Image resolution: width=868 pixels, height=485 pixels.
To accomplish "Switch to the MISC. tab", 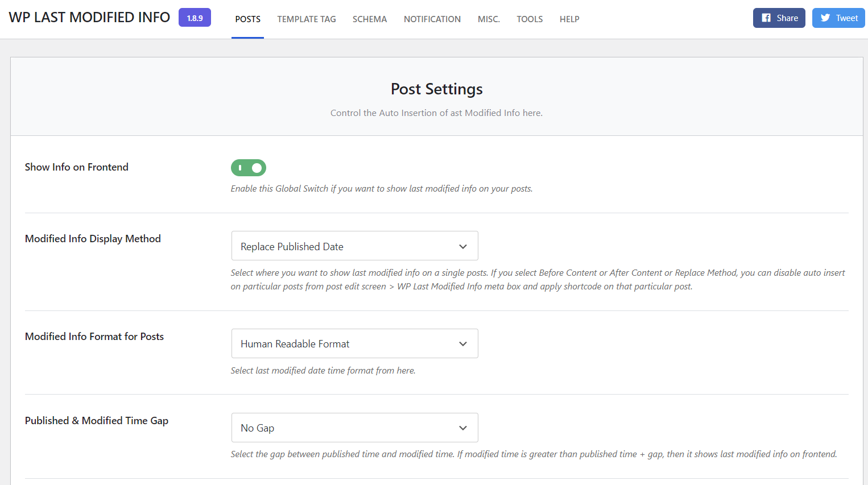I will [489, 19].
